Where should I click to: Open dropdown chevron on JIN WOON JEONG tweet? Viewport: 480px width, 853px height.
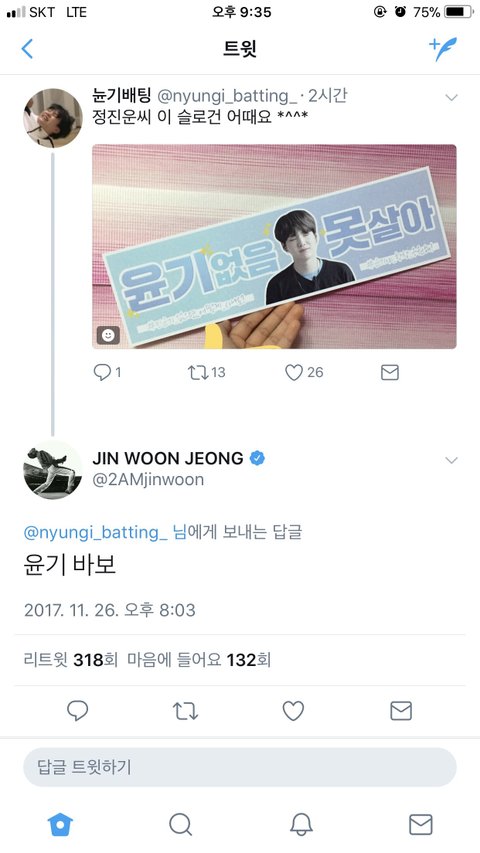(x=451, y=460)
